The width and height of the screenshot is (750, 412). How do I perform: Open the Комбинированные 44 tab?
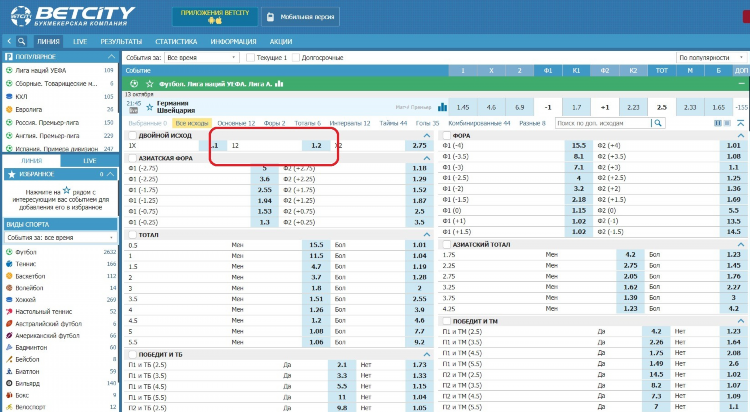[x=479, y=123]
